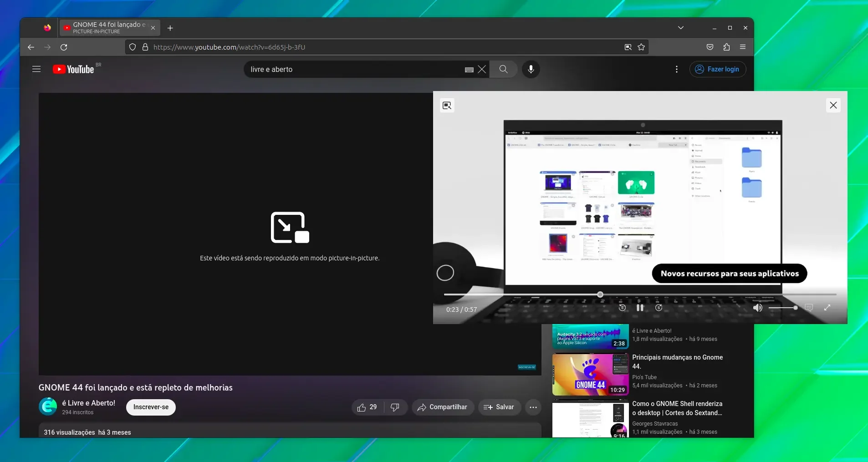The width and height of the screenshot is (868, 462).
Task: Start voice search with microphone
Action: [531, 69]
